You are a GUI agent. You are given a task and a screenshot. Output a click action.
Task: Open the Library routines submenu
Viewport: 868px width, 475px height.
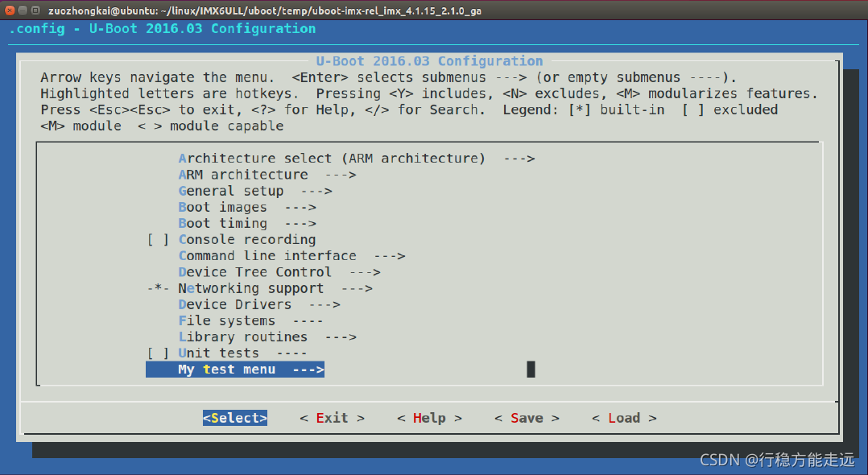(x=240, y=337)
